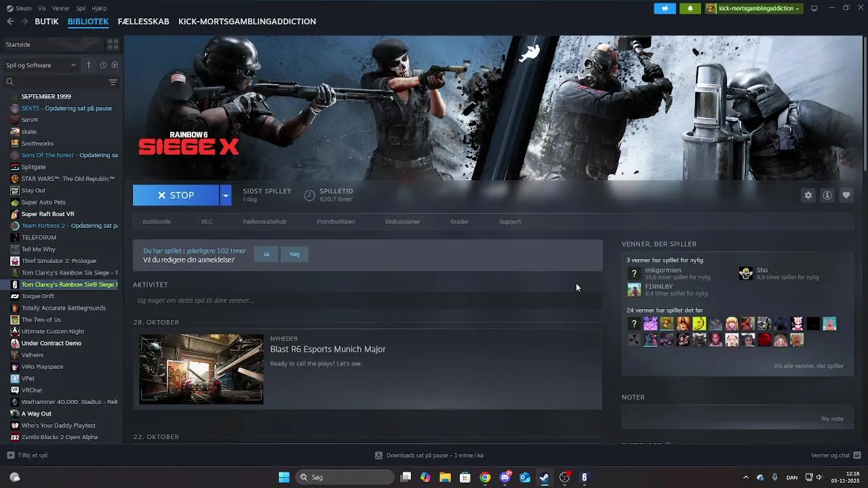Toggle ready-to-play filter icon

coord(115,65)
